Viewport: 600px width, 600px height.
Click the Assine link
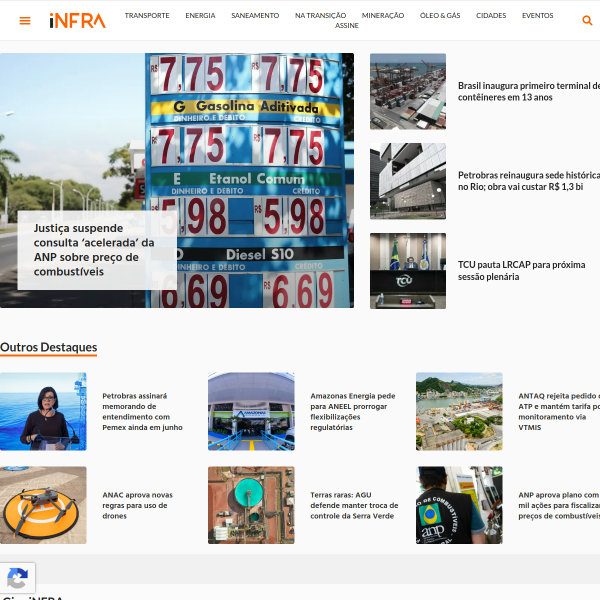click(347, 26)
